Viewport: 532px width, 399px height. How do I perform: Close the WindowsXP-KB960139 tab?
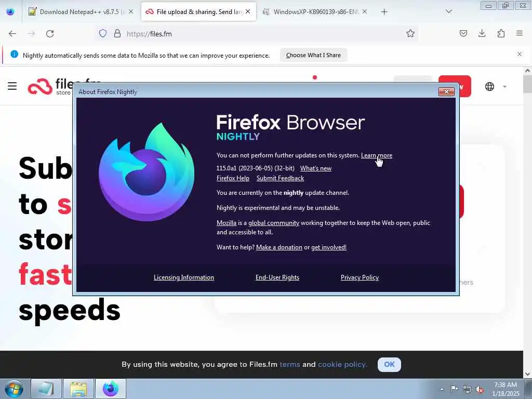tap(364, 11)
